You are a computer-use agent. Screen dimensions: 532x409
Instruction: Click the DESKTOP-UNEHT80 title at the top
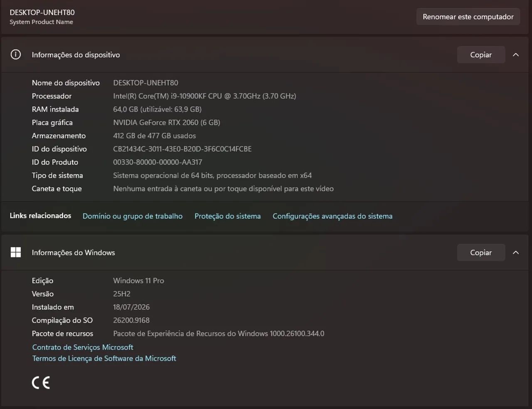[x=42, y=12]
